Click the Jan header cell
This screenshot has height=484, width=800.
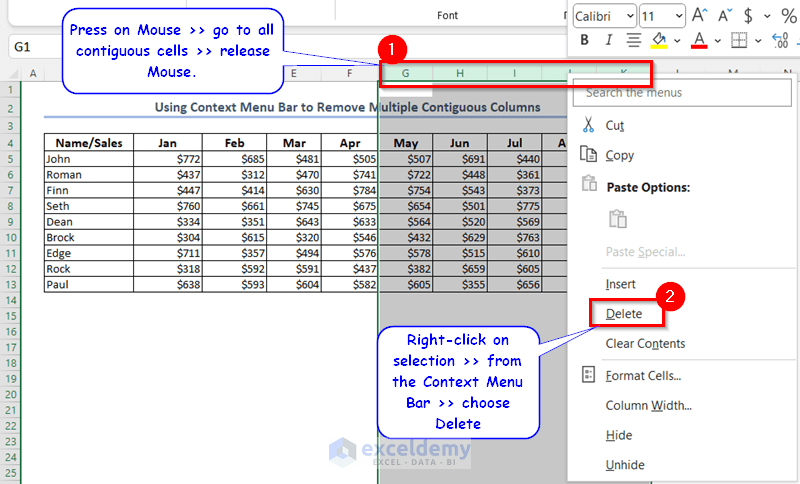(167, 143)
